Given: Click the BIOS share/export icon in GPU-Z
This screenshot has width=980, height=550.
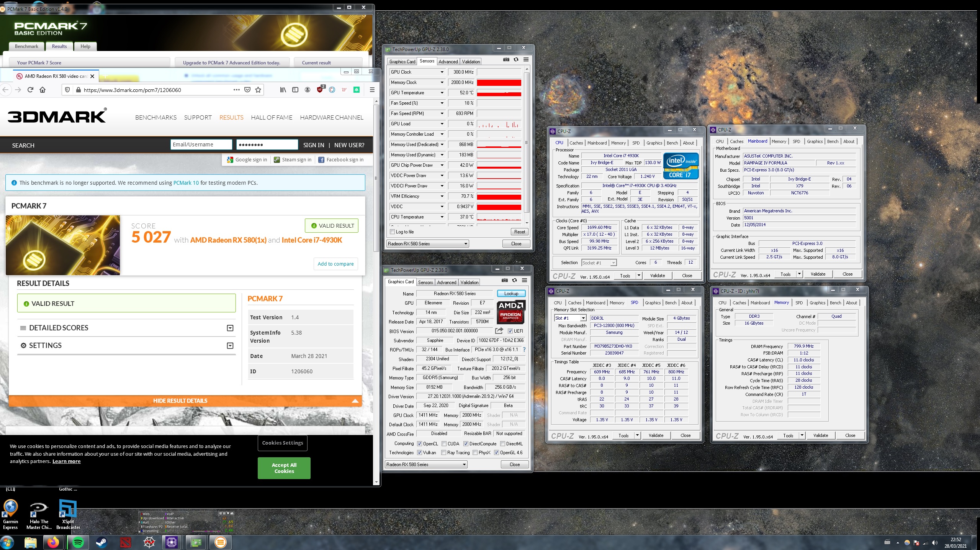Looking at the screenshot, I should 499,331.
